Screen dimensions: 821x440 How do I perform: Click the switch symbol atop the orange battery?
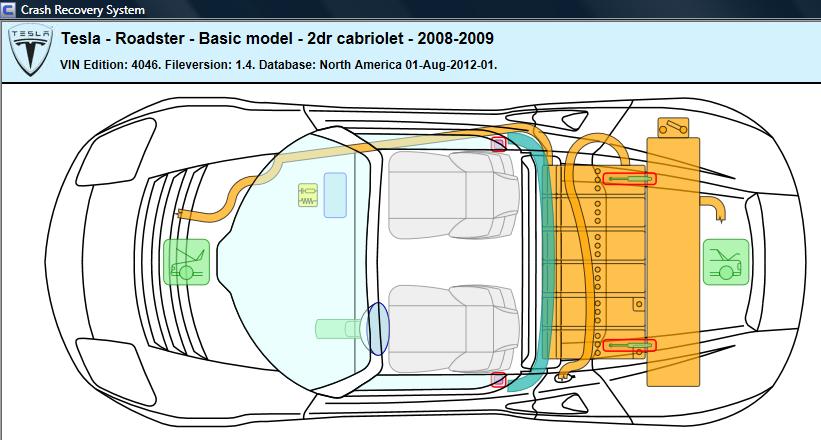pos(674,127)
